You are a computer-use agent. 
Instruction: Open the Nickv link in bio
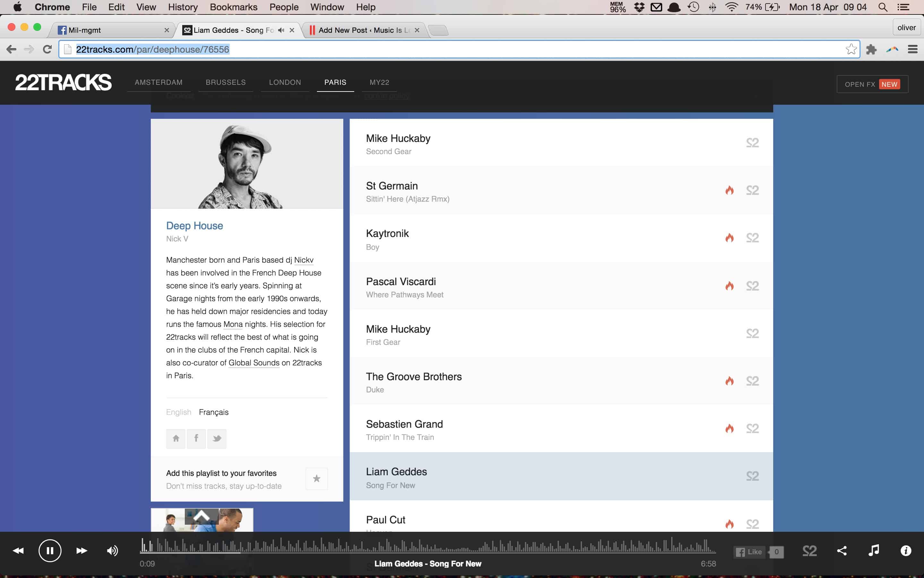click(304, 260)
